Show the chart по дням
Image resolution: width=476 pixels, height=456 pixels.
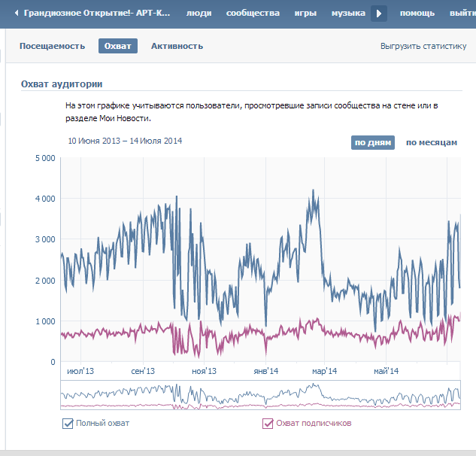tap(373, 142)
